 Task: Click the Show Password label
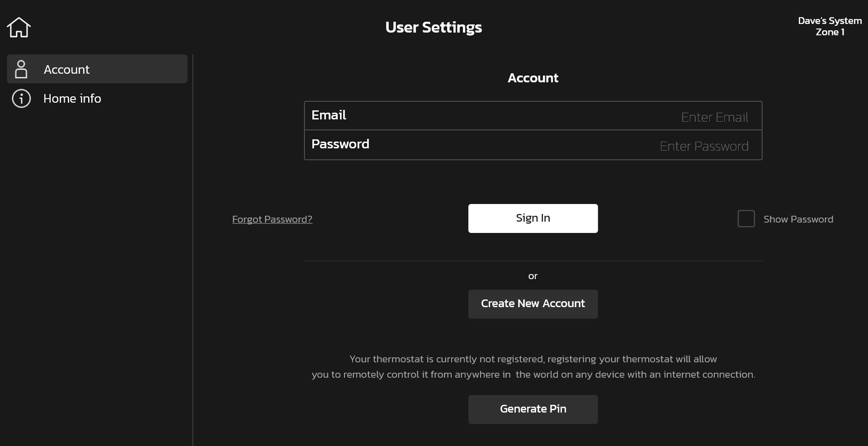click(x=798, y=219)
